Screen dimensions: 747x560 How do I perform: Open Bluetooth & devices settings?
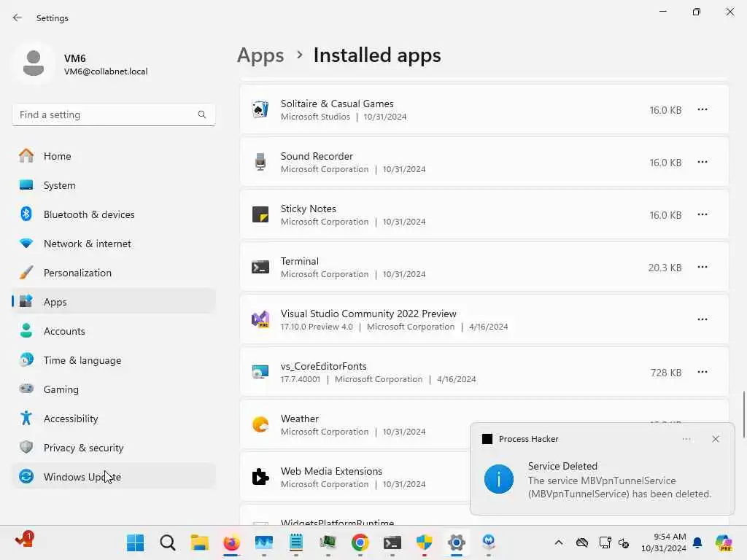point(114,214)
